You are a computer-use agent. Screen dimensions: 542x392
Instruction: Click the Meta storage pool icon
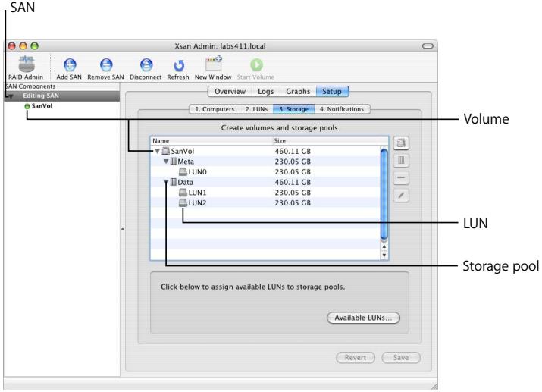click(173, 161)
